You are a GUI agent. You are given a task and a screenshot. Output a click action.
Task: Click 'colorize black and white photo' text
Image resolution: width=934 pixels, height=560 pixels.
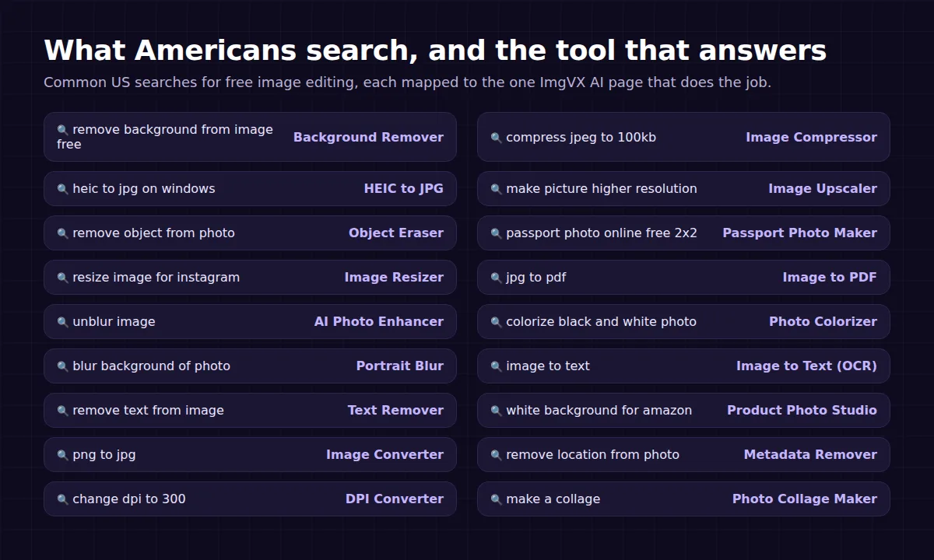click(x=601, y=321)
